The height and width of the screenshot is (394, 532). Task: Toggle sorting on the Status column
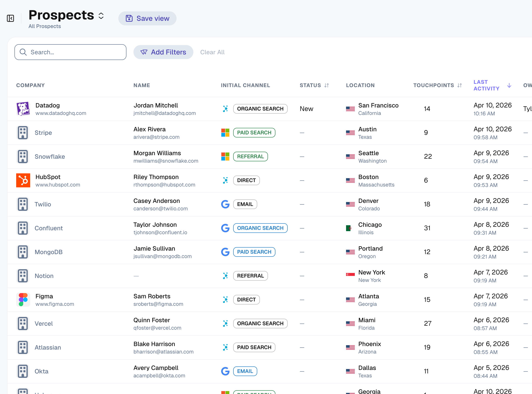pos(327,85)
